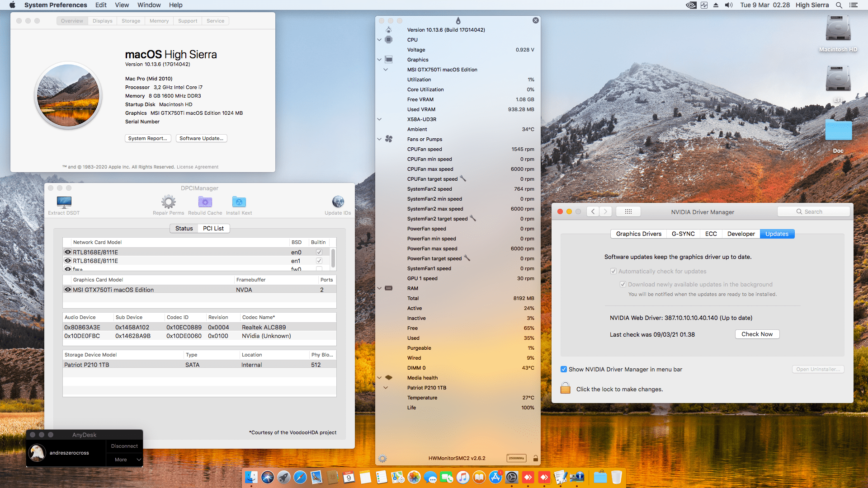The height and width of the screenshot is (488, 868).
Task: Open Siri from the Dock
Action: pos(267,477)
